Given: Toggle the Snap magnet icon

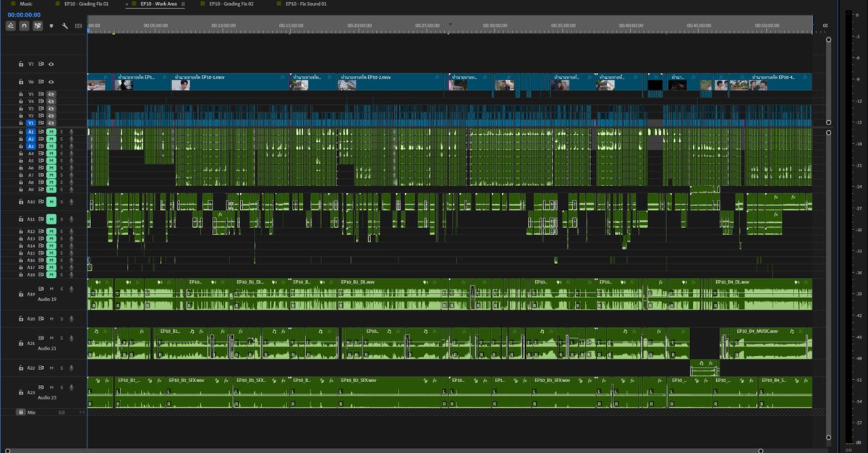Looking at the screenshot, I should (25, 25).
